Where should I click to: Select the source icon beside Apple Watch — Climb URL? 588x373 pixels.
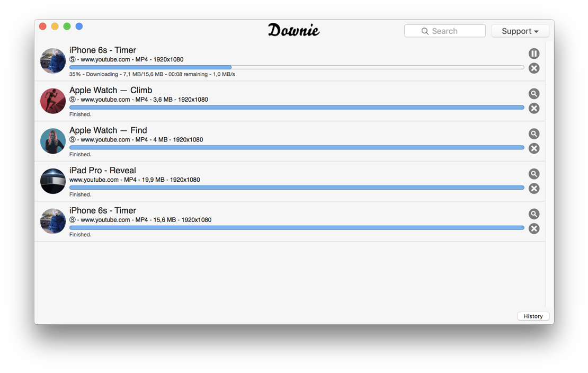(x=72, y=100)
